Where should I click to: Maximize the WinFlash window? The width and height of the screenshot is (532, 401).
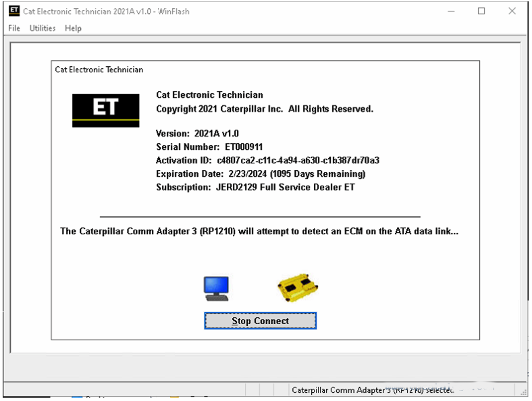tap(481, 11)
